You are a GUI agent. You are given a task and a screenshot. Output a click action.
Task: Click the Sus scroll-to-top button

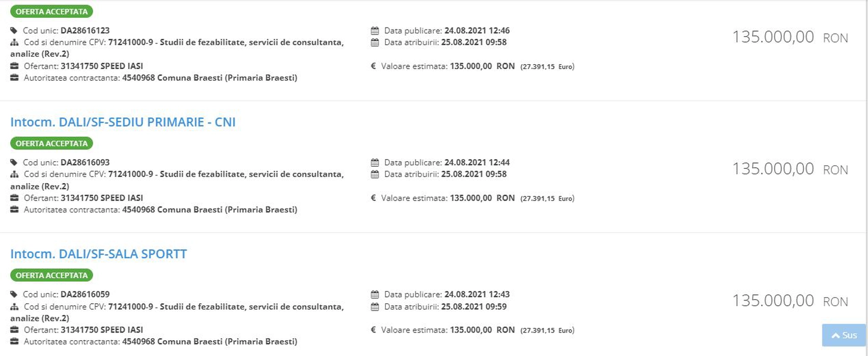click(844, 335)
